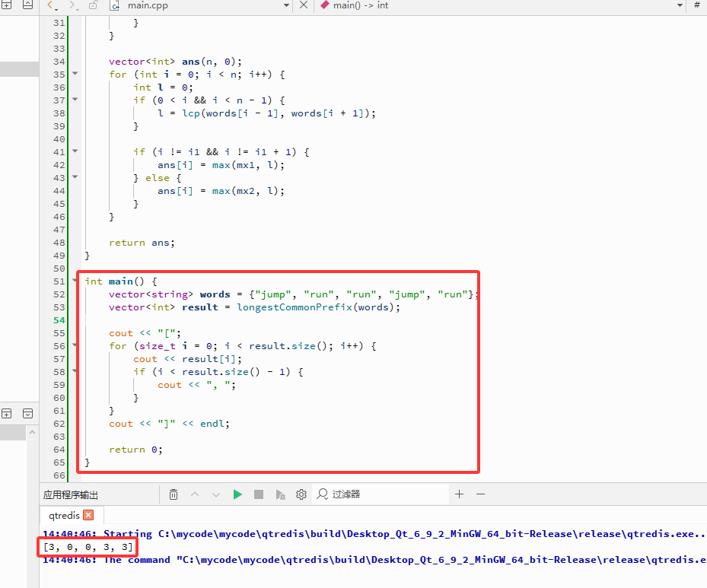Attach debugger to the running application

pos(281,494)
